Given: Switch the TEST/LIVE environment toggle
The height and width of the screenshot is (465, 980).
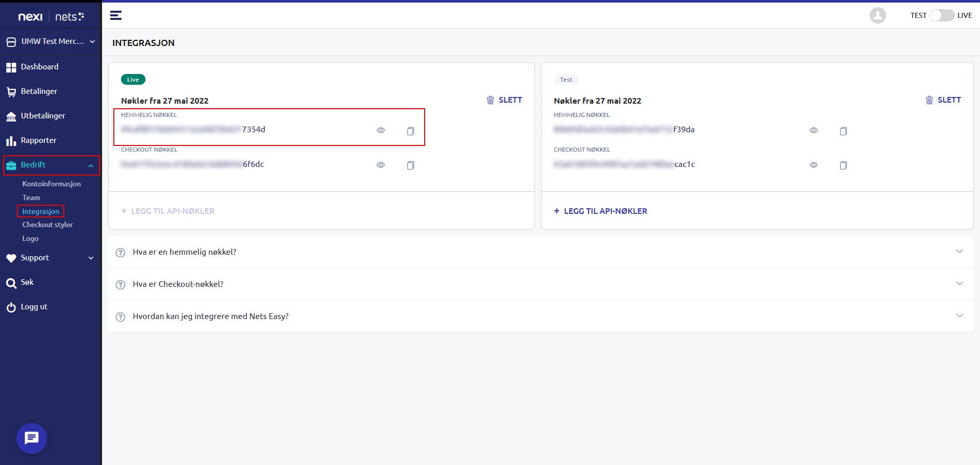Looking at the screenshot, I should [x=941, y=15].
